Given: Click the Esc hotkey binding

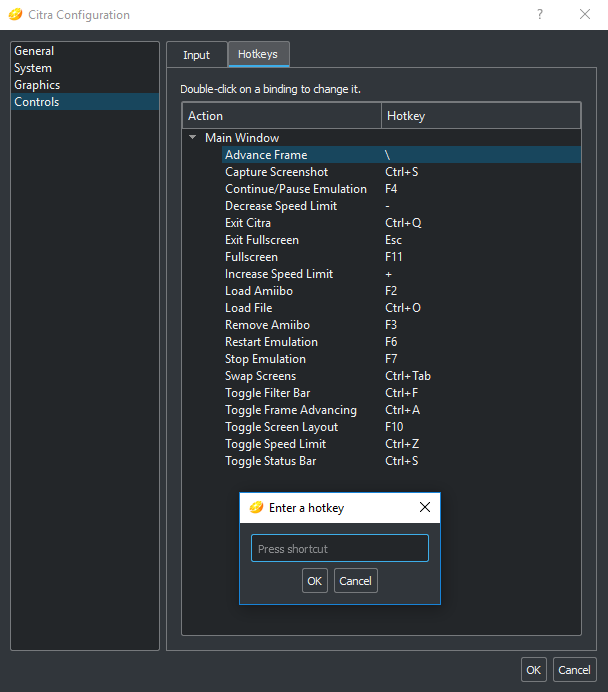Looking at the screenshot, I should click(x=393, y=240).
